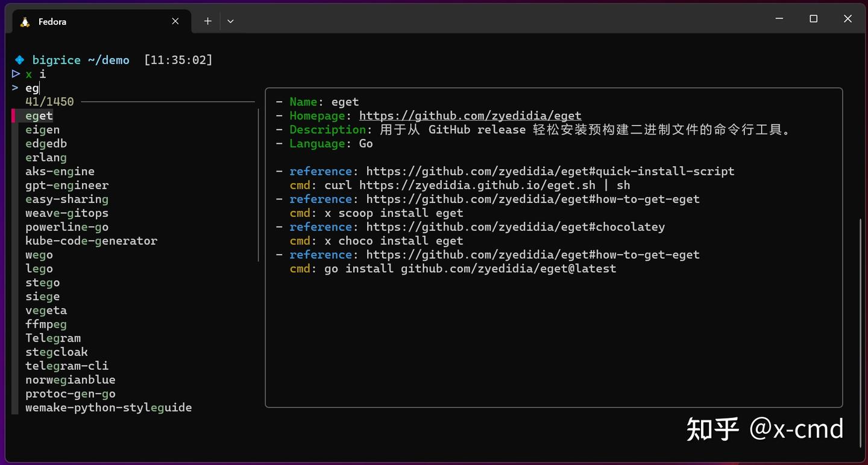
Task: Select 'wego' in the result list
Action: [39, 254]
